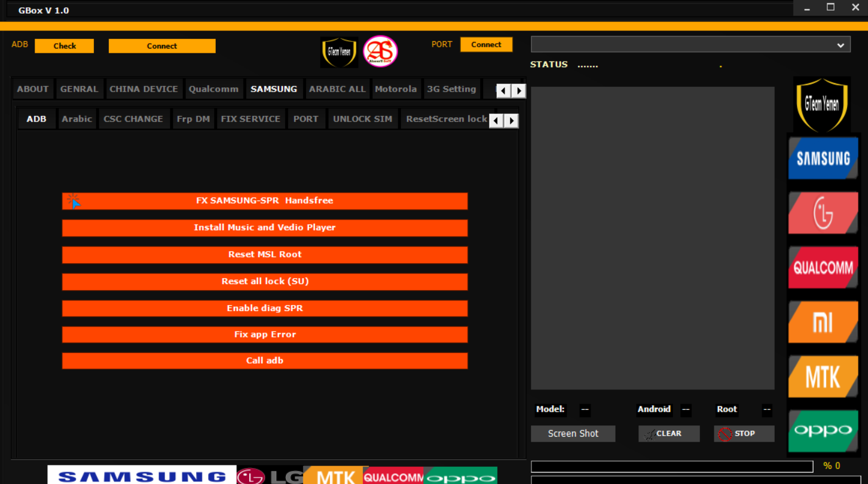Click the Root status value field

767,410
